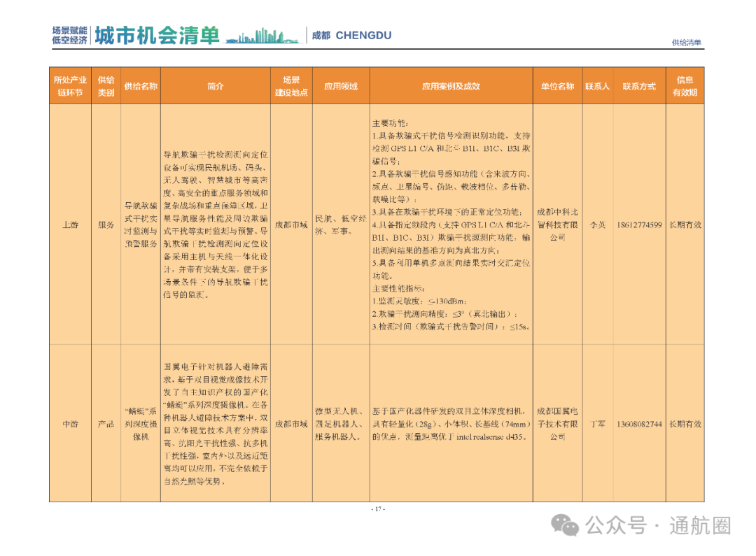The height and width of the screenshot is (556, 756).
Task: Click the 产品 category cell
Action: [x=106, y=424]
